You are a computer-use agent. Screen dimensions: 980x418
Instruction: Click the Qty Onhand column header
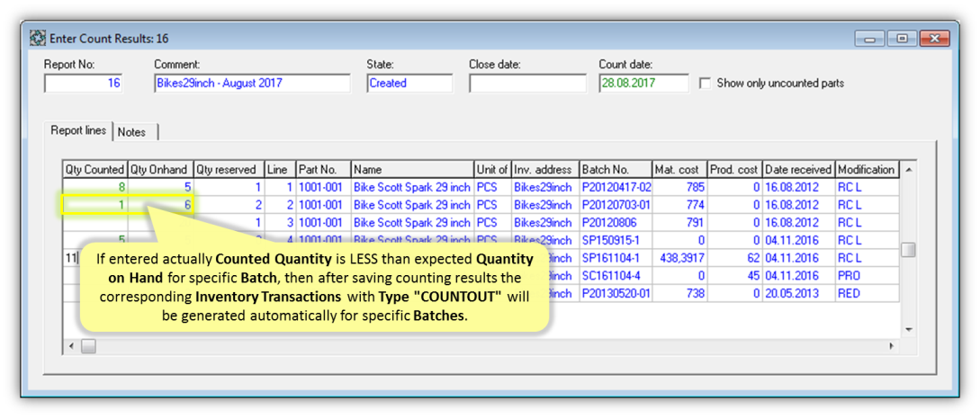pyautogui.click(x=160, y=169)
